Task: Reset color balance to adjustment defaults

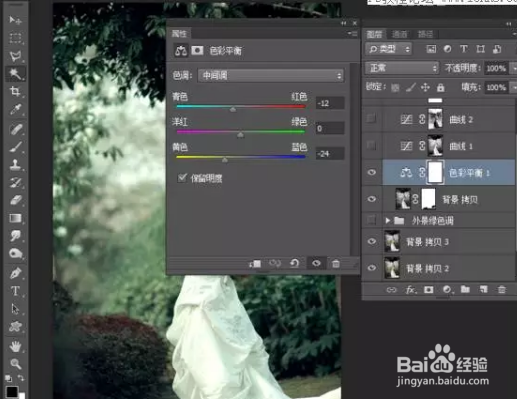Action: 294,264
